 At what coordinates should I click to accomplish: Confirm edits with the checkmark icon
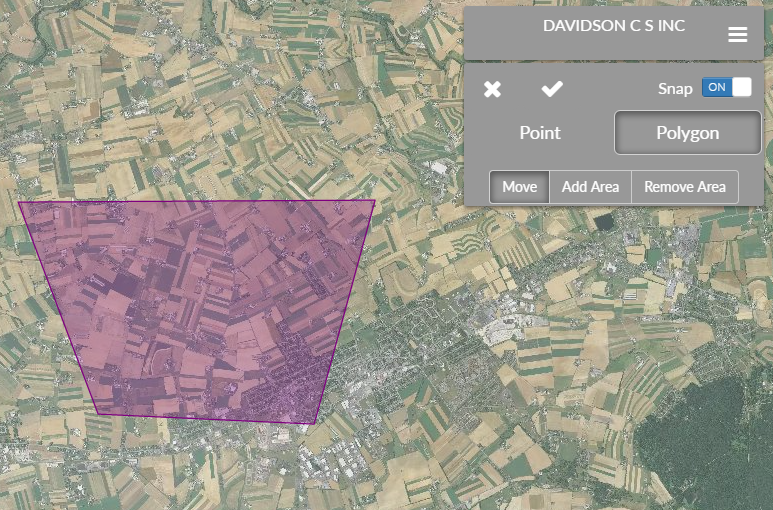[x=552, y=89]
